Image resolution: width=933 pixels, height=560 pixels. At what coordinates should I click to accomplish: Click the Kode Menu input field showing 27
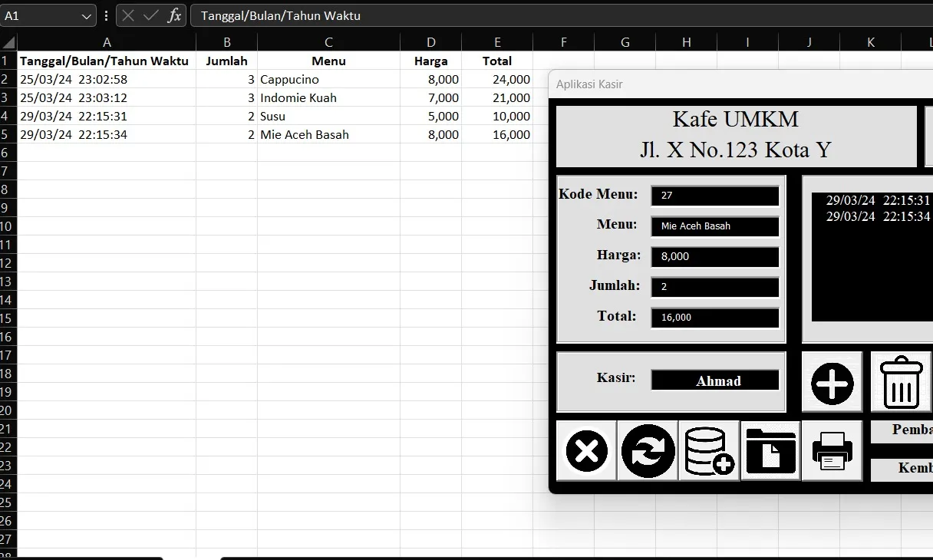point(714,196)
